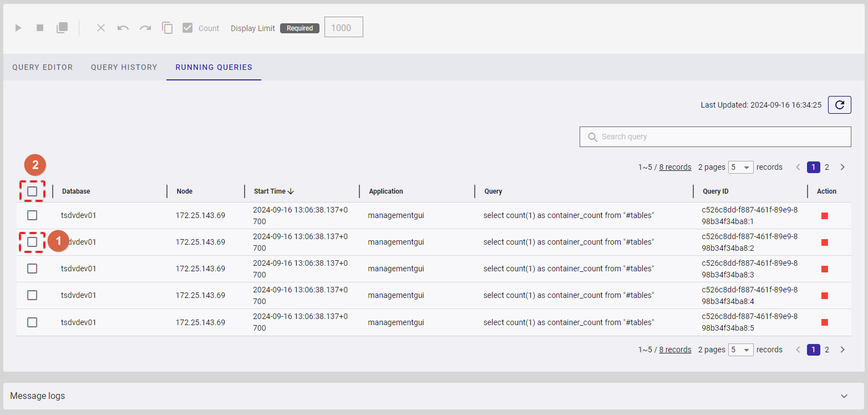Viewport: 868px width, 415px height.
Task: Click the clear X icon in toolbar
Action: point(101,28)
